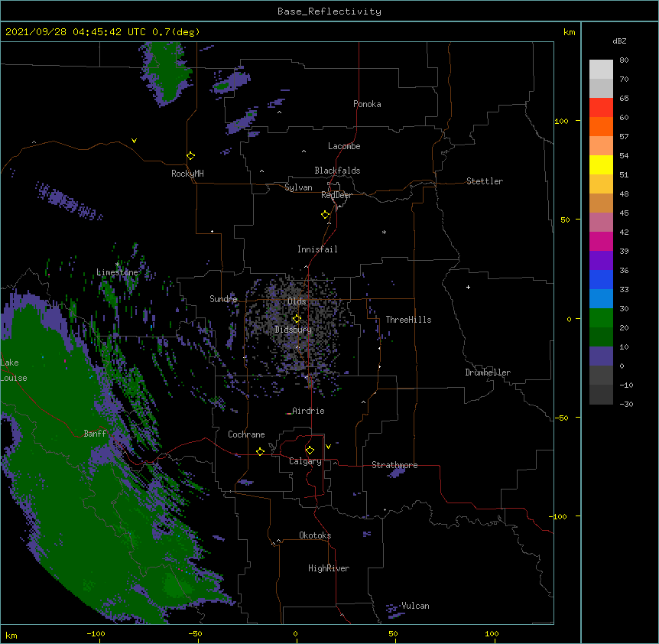Click the Sundre label
Image resolution: width=659 pixels, height=644 pixels.
click(223, 299)
